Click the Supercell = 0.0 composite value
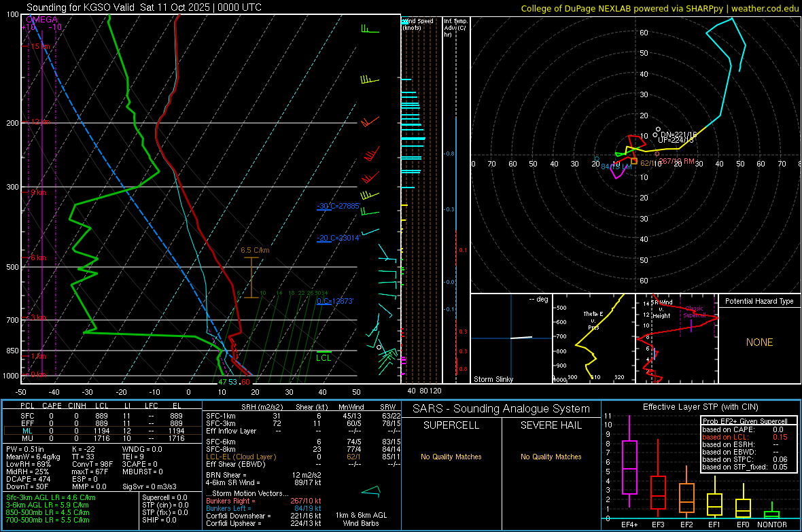The height and width of the screenshot is (532, 802). (x=164, y=497)
